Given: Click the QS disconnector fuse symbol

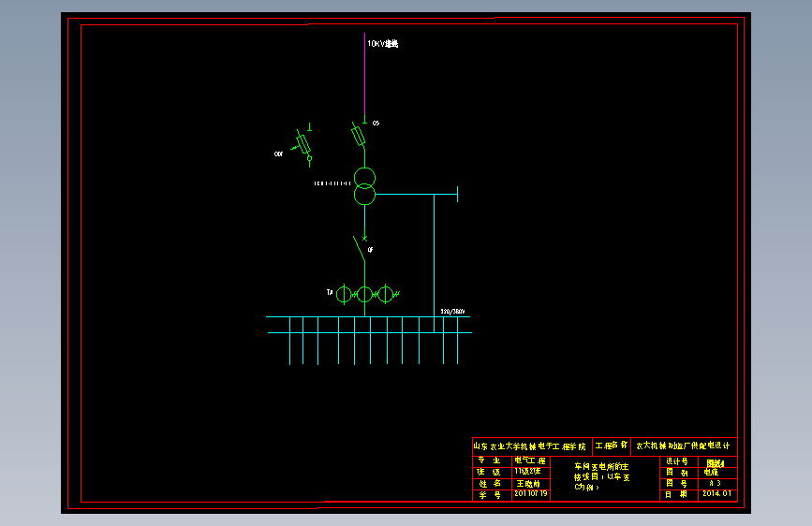Looking at the screenshot, I should click(359, 135).
